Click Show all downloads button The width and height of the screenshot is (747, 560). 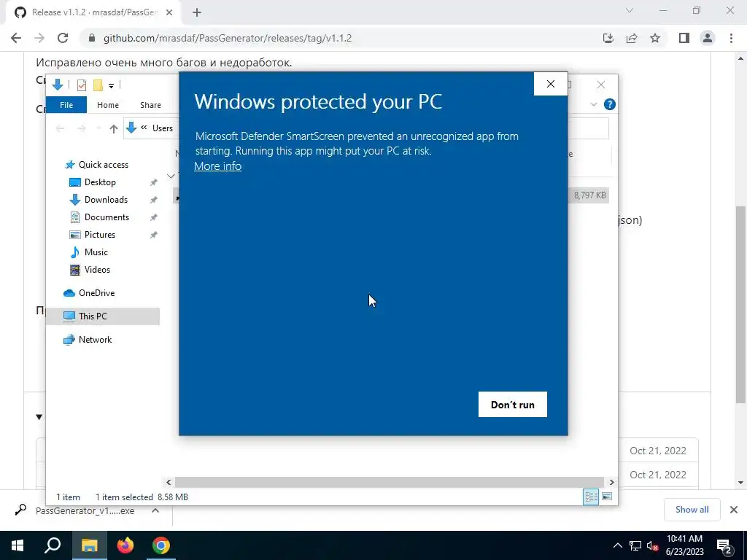tap(692, 510)
